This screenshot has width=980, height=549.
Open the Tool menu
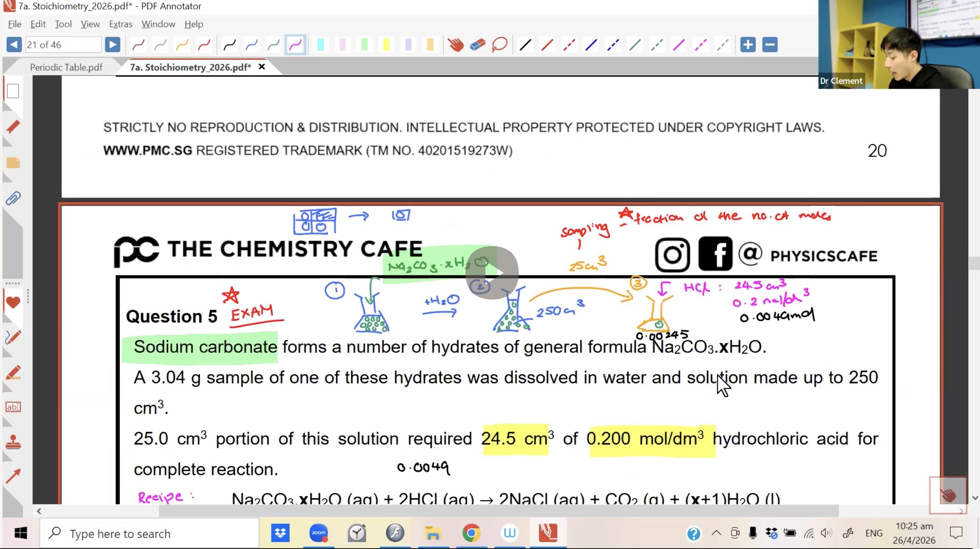click(63, 24)
